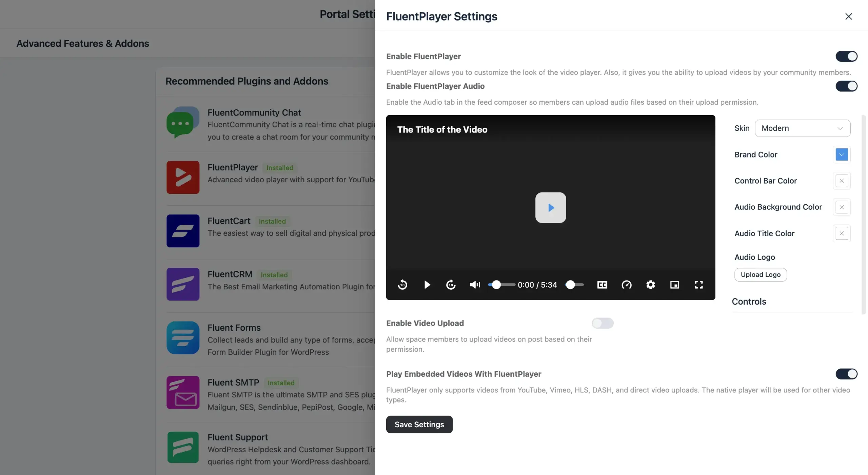The height and width of the screenshot is (475, 868).
Task: Click the rewind 10 seconds icon
Action: 402,285
